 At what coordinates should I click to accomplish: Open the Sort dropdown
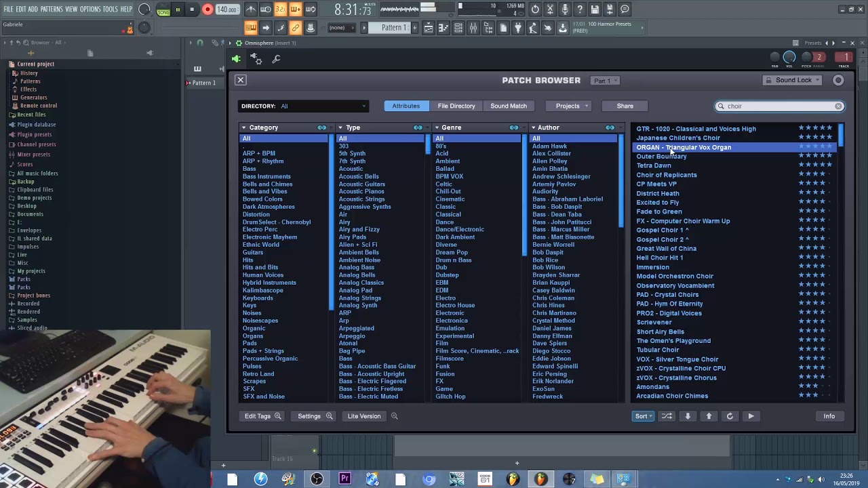tap(643, 416)
